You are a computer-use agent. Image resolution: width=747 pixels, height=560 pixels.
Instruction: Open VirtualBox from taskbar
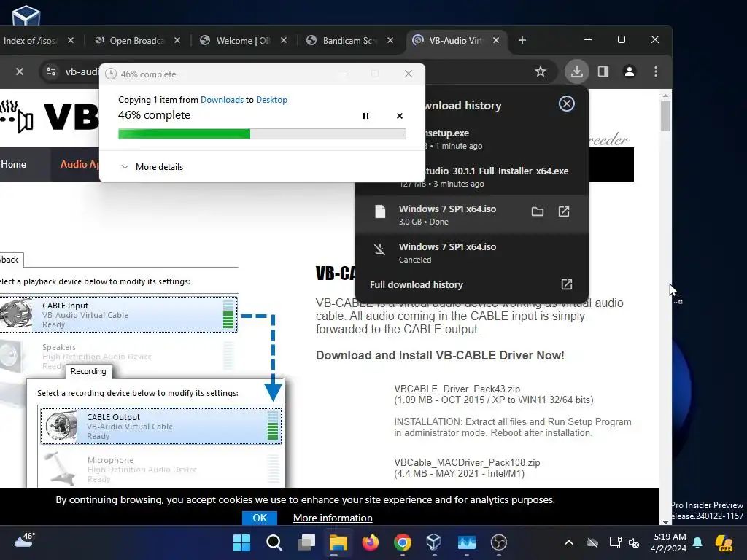[434, 542]
